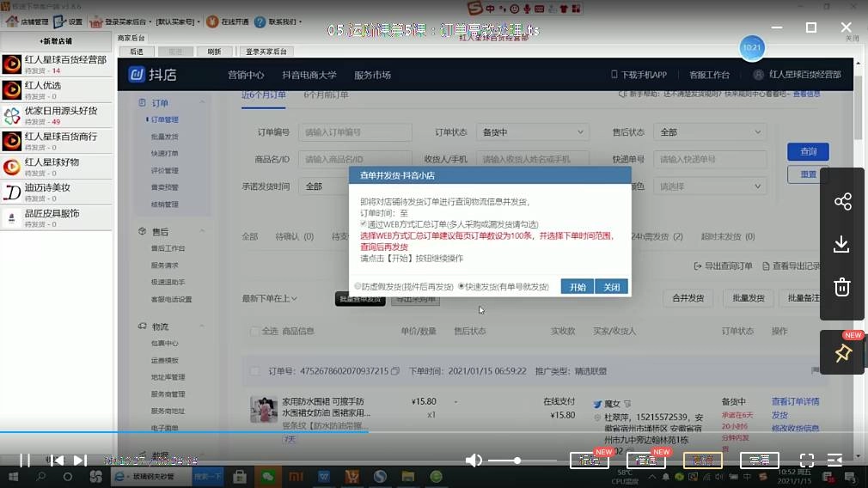Open 营销中心 in top navigation
Image resolution: width=868 pixels, height=488 pixels.
pyautogui.click(x=246, y=75)
